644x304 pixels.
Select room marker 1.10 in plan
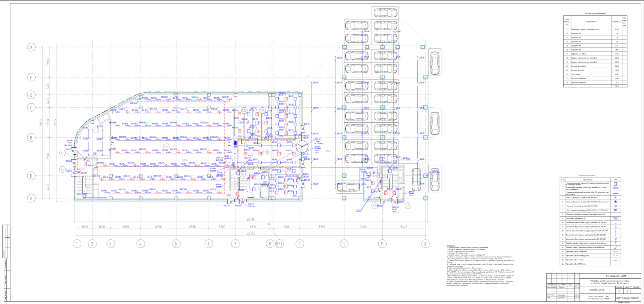click(265, 152)
